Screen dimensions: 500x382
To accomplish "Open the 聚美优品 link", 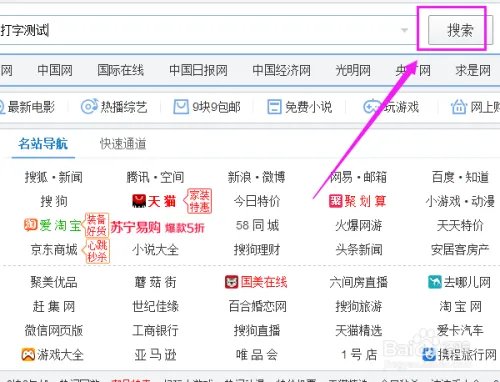I will [54, 282].
